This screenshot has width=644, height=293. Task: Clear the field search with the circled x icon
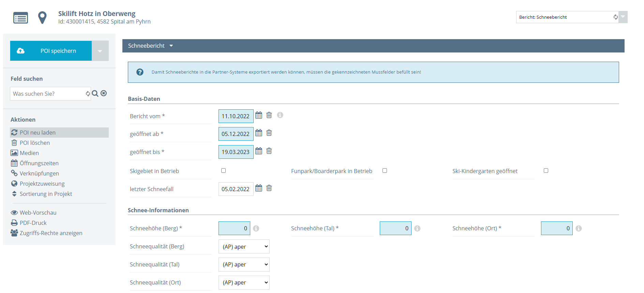tap(104, 93)
